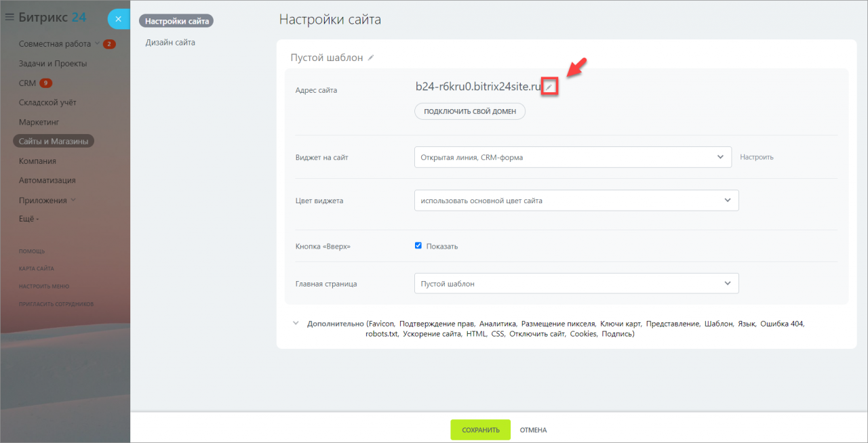Image resolution: width=868 pixels, height=443 pixels.
Task: Open the Ещё menu item
Action: [29, 219]
